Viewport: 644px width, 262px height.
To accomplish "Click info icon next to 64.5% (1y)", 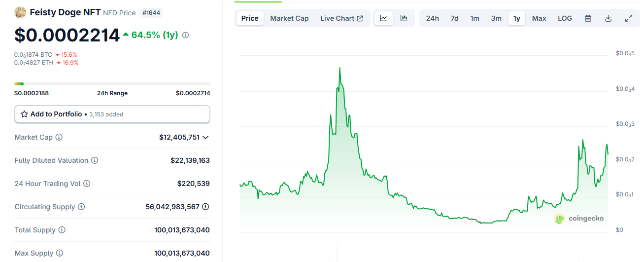I will click(x=185, y=36).
